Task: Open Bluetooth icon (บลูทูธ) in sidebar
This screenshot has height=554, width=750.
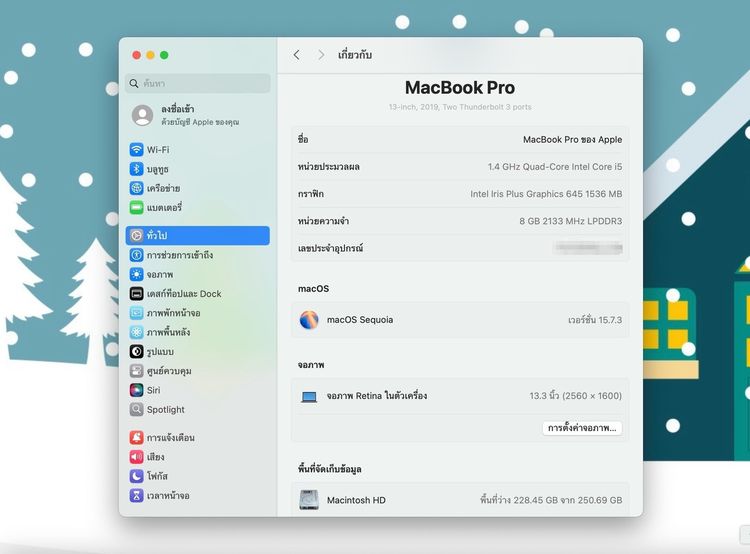Action: (x=136, y=169)
